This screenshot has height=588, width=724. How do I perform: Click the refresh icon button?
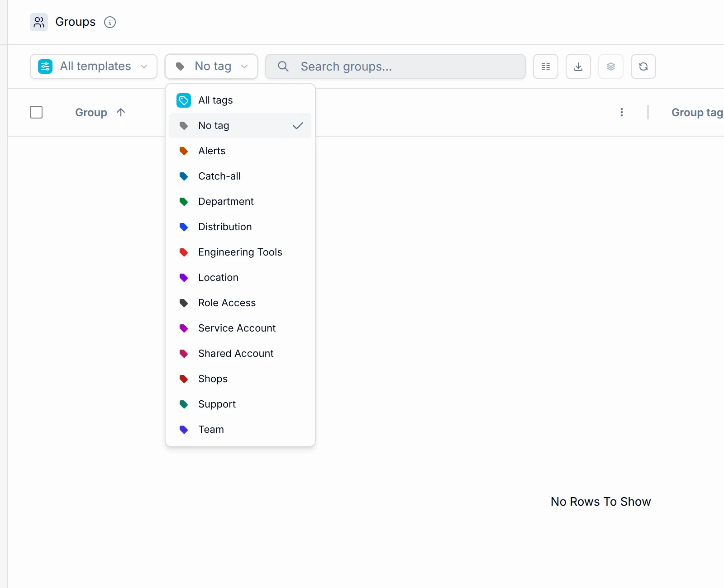coord(643,66)
